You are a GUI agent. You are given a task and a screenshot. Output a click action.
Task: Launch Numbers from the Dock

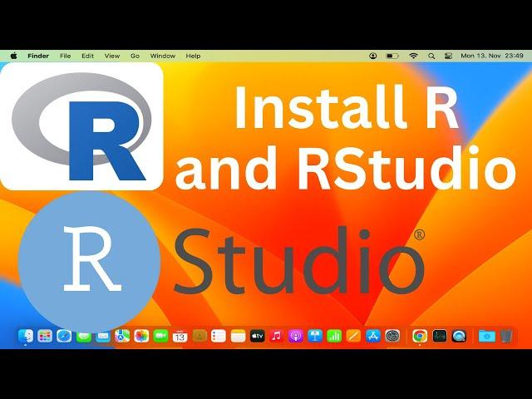[x=334, y=336]
